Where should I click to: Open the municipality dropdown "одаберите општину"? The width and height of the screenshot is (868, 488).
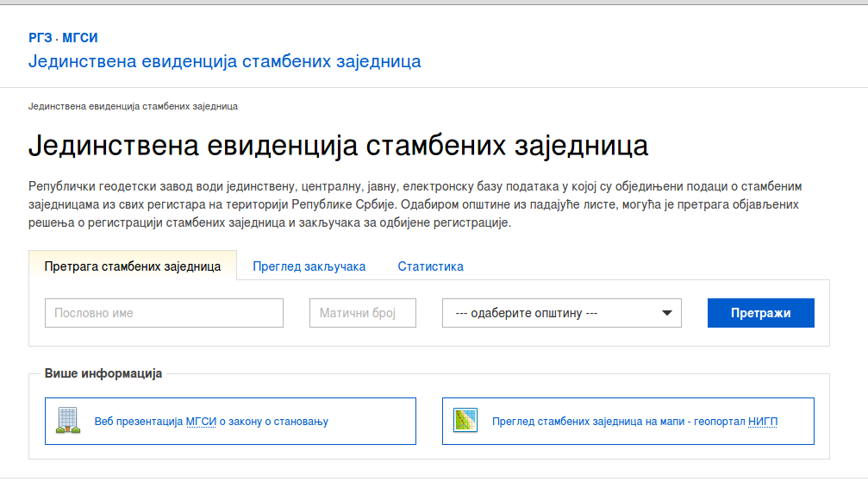(552, 313)
